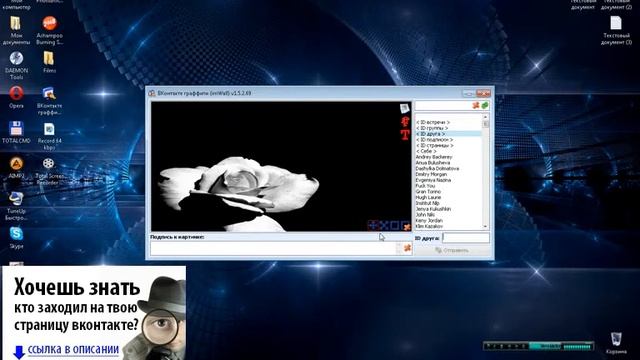Select '< ID группы >' in the list

click(432, 128)
